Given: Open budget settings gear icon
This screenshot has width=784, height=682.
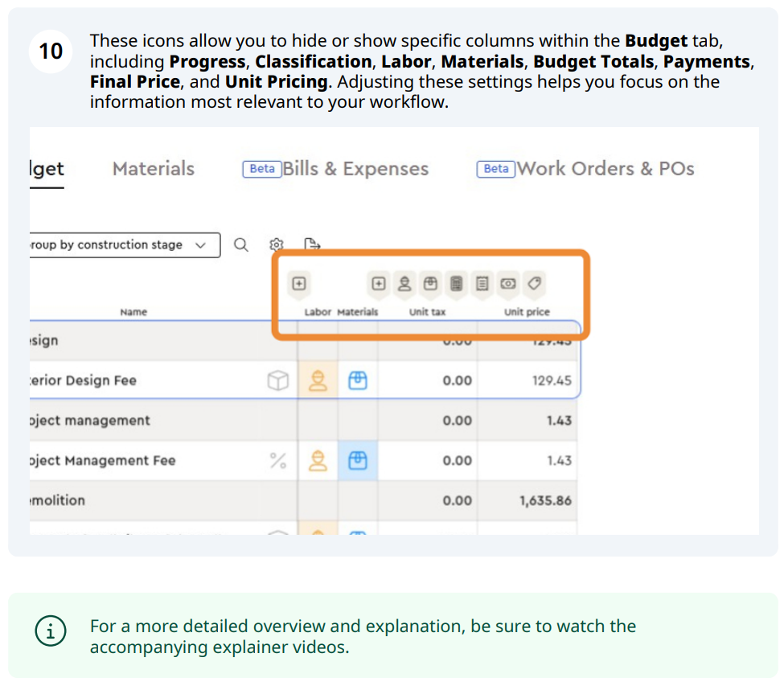Looking at the screenshot, I should 277,245.
